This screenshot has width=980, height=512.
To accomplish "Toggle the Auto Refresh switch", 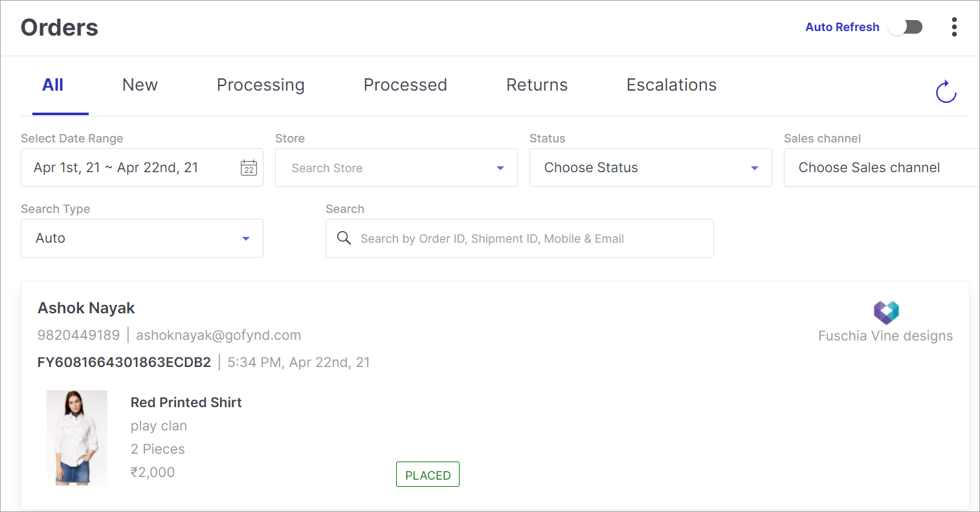I will tap(906, 27).
